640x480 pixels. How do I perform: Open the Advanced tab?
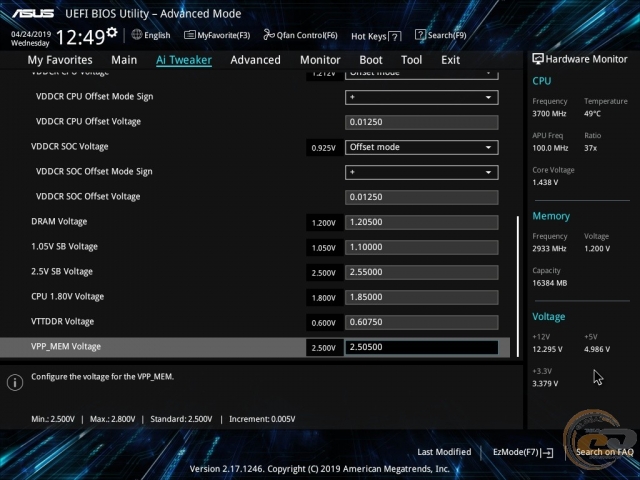(x=256, y=60)
